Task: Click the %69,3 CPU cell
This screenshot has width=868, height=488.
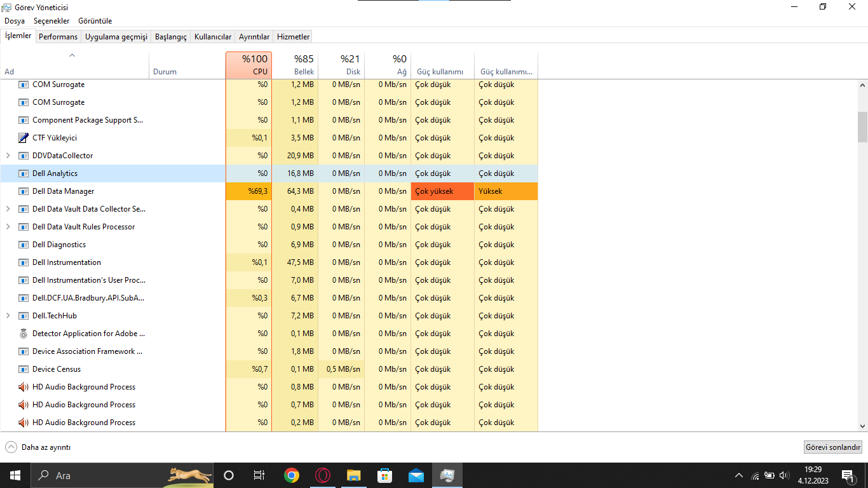Action: 248,191
